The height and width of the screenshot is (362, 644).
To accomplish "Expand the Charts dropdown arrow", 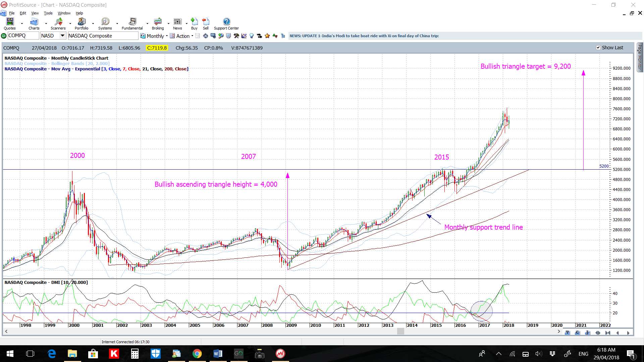I will click(46, 24).
